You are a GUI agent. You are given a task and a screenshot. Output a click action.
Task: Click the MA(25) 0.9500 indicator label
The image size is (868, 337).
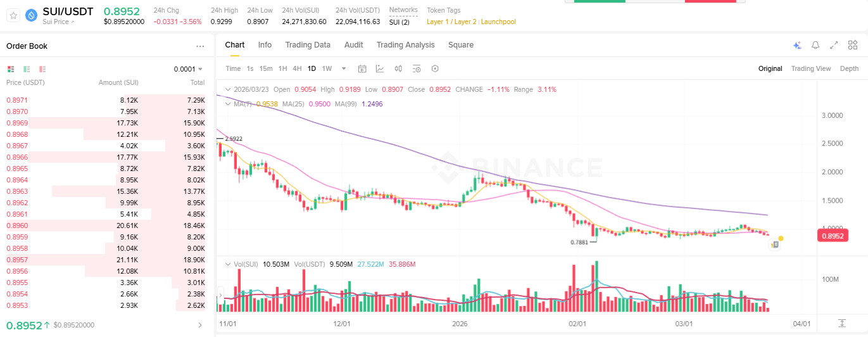pos(306,104)
